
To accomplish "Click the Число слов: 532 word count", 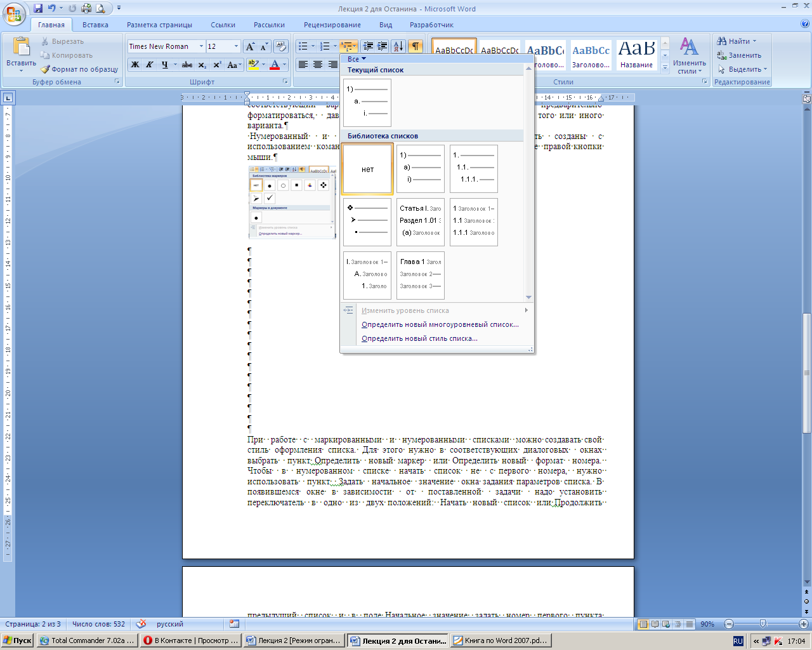I will (x=98, y=624).
